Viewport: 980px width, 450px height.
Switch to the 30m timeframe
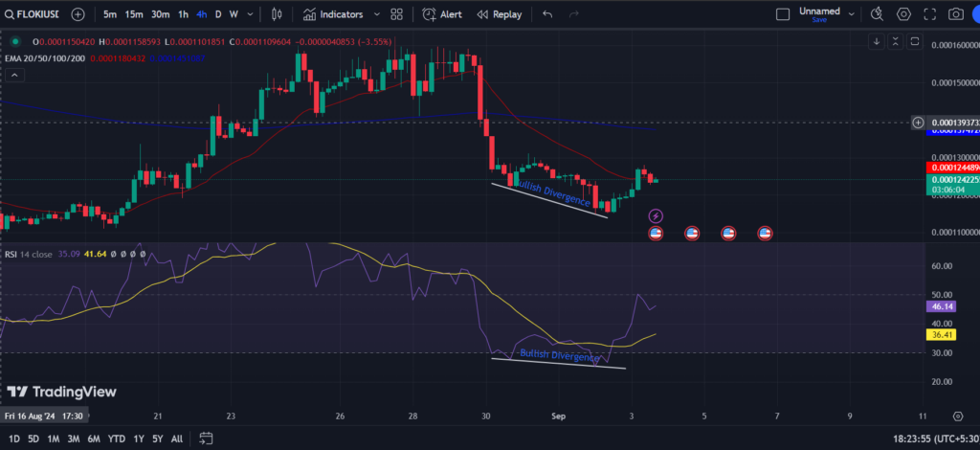pos(161,13)
